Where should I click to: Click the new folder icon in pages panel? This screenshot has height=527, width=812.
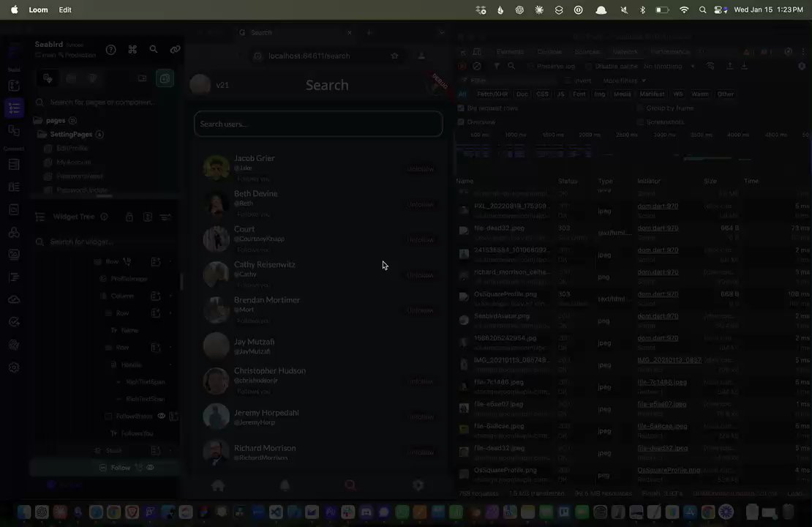coord(142,78)
